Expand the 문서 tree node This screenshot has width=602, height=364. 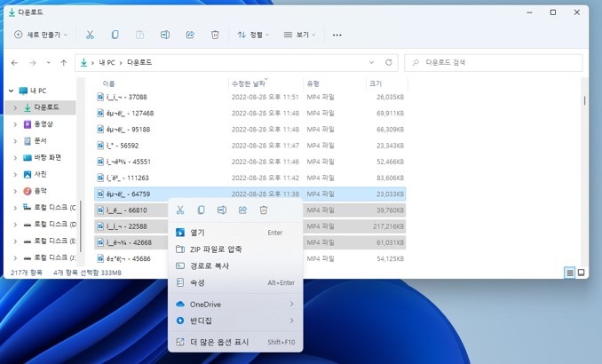coord(15,141)
